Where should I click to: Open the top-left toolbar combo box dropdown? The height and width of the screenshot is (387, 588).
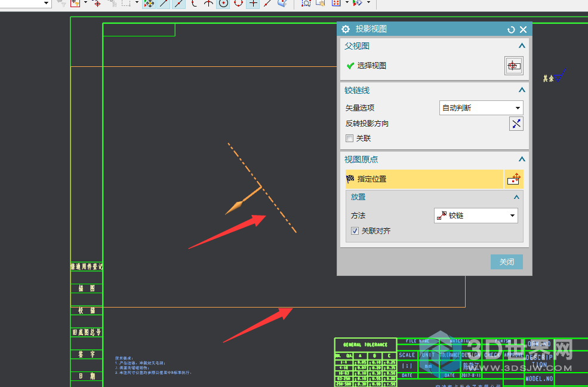tap(46, 3)
